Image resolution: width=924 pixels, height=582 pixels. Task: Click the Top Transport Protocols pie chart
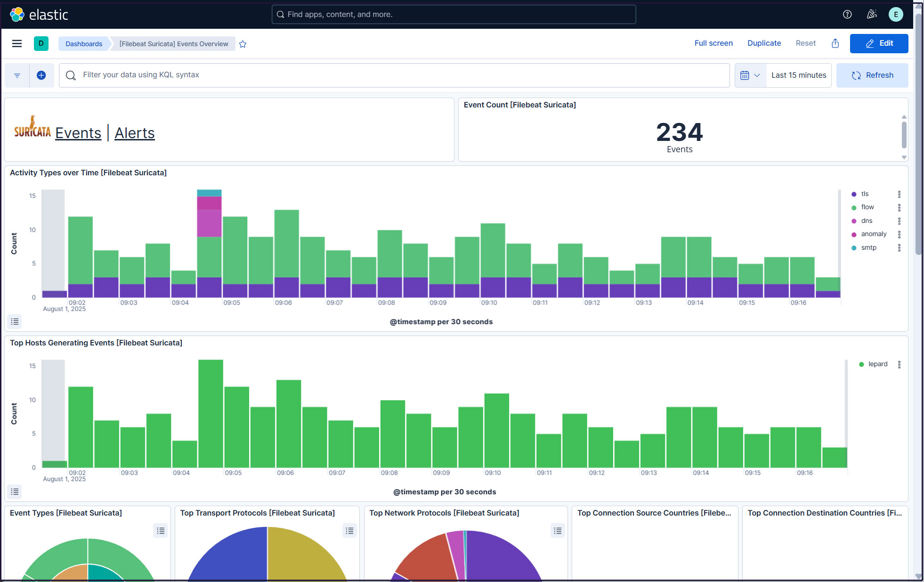point(267,553)
